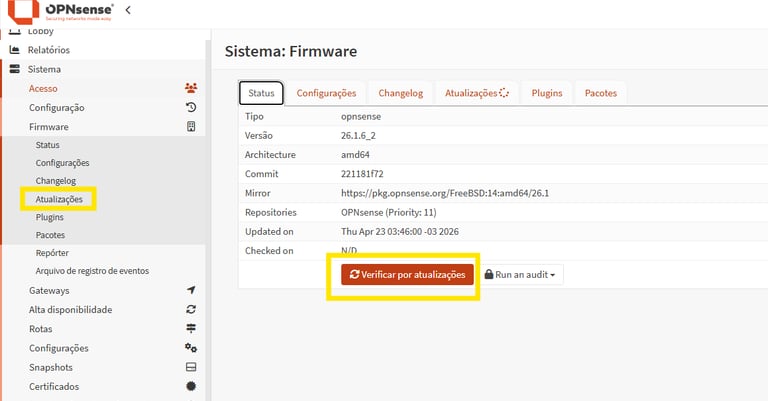Click the Sistema server icon
The height and width of the screenshot is (401, 768).
coord(15,69)
